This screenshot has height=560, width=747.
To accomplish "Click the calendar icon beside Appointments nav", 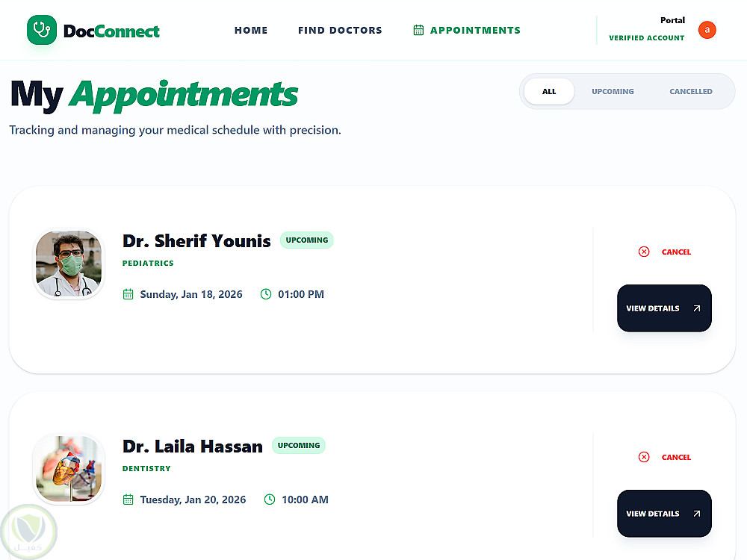I will point(418,31).
